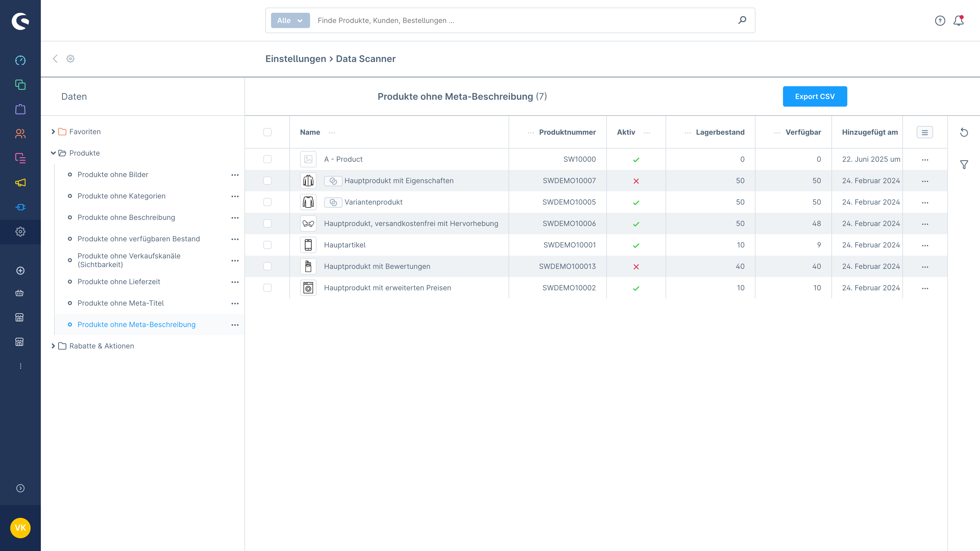Open the notifications bell
Image resolution: width=980 pixels, height=551 pixels.
tap(958, 20)
